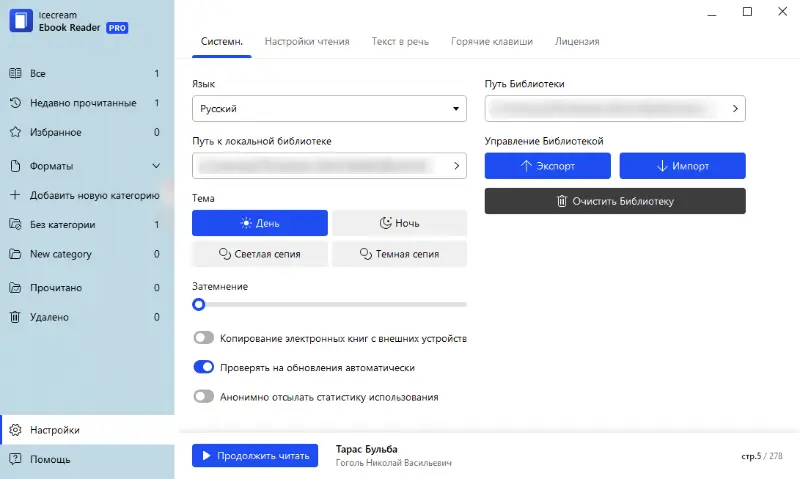
Task: Click author name Гоголь Николай Васильевич
Action: [393, 463]
